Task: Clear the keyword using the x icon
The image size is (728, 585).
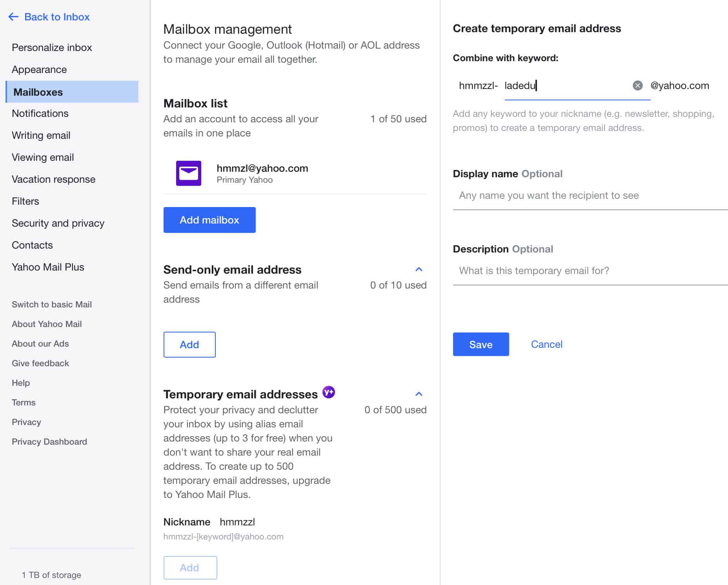Action: pyautogui.click(x=637, y=85)
